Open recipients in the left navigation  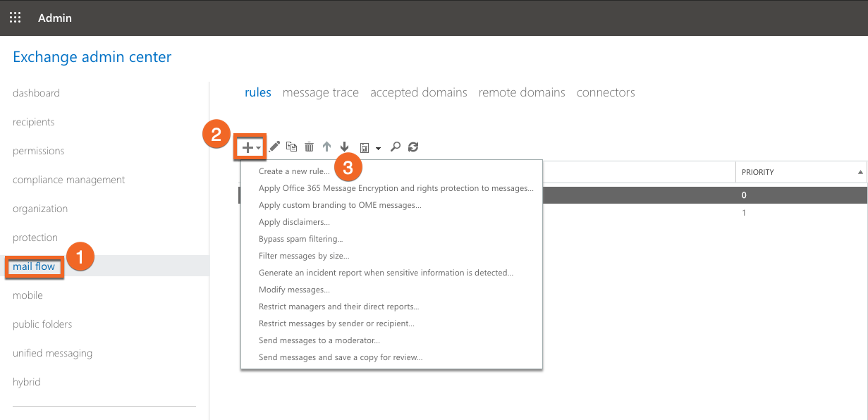coord(33,122)
